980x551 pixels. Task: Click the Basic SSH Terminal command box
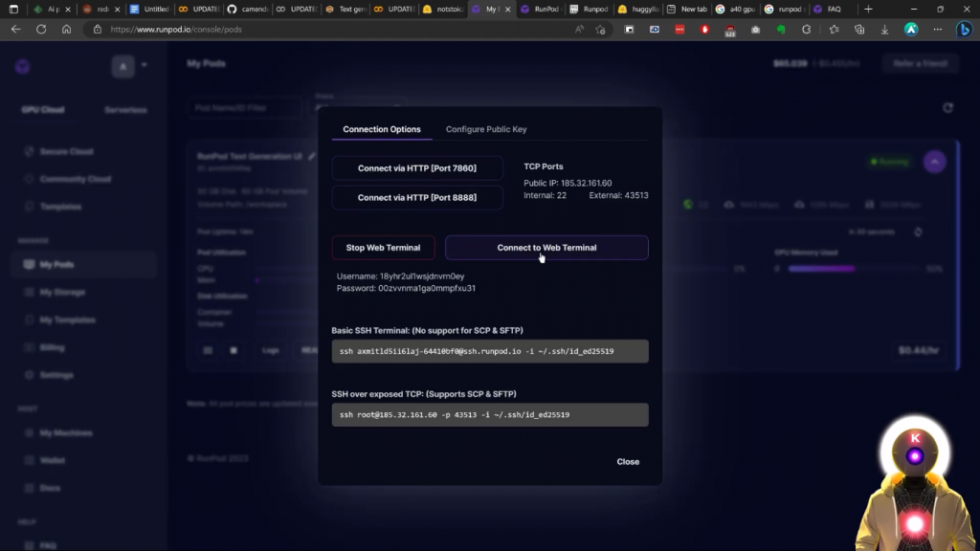click(x=490, y=351)
